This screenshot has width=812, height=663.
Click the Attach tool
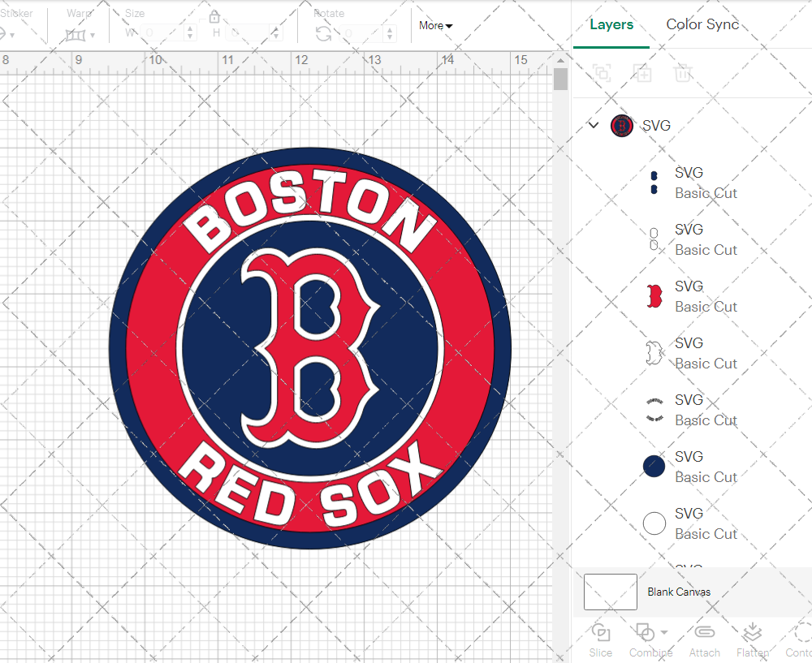point(704,641)
